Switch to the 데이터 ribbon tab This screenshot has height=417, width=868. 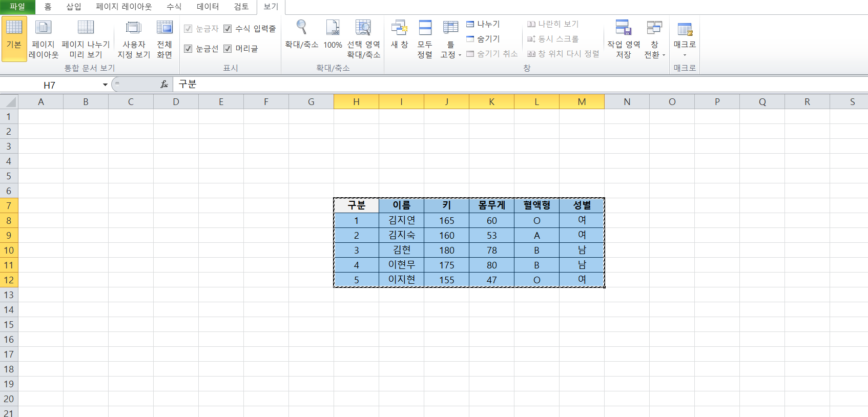tap(208, 7)
